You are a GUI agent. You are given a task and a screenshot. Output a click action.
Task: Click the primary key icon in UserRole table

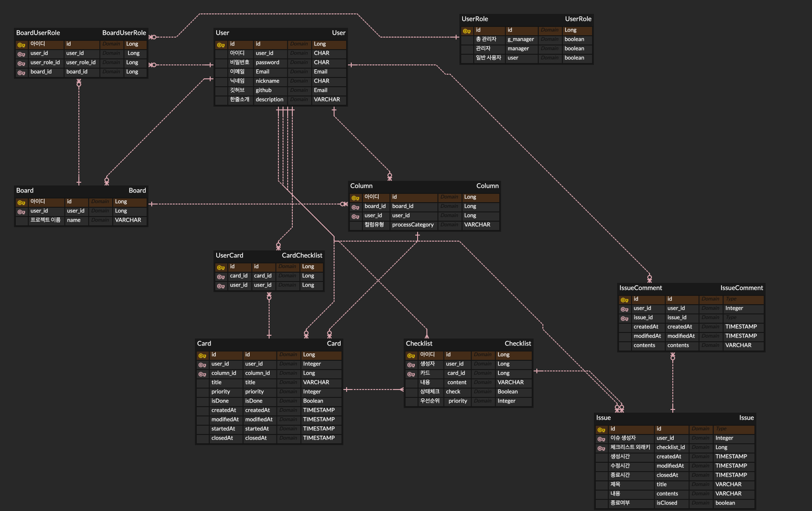467,31
